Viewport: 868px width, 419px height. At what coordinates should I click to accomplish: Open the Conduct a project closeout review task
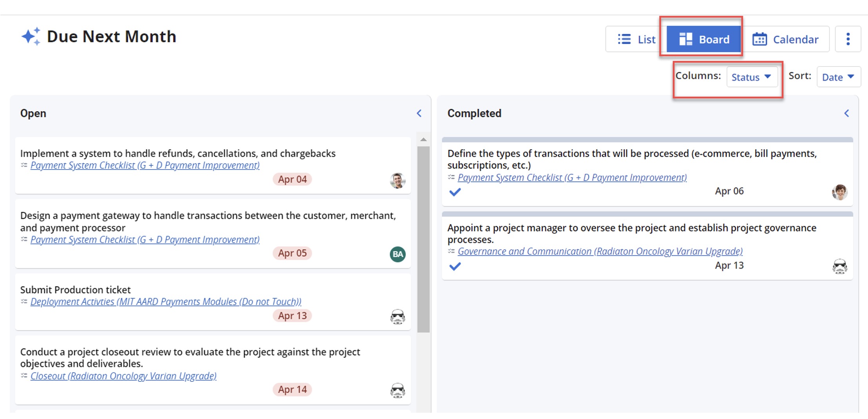point(190,358)
